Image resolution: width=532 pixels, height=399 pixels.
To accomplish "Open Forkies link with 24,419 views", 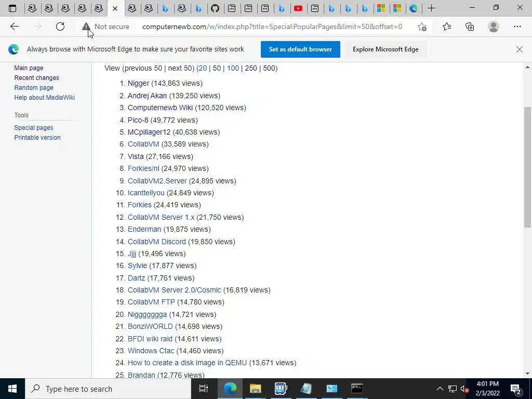I will pos(139,205).
